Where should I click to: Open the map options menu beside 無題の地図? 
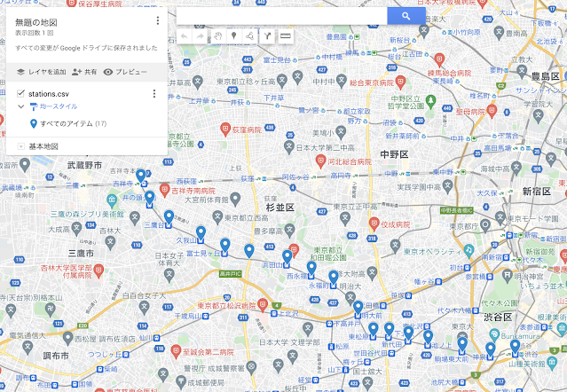click(158, 21)
